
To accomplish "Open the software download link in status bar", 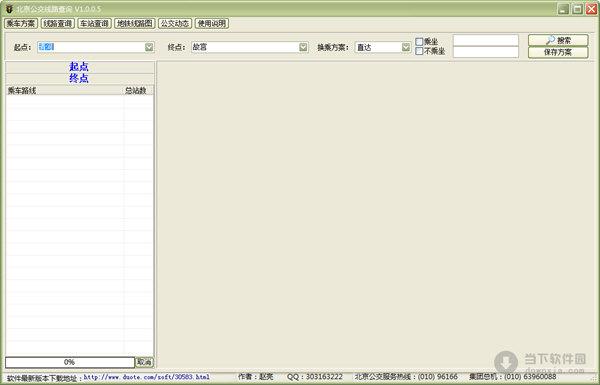I will coord(147,377).
